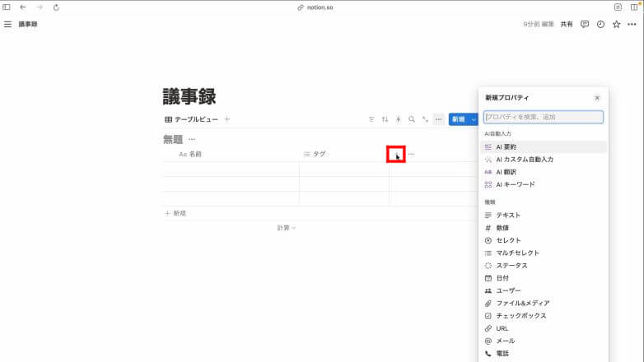Click the 無題 database title
The height and width of the screenshot is (362, 644).
[x=173, y=140]
